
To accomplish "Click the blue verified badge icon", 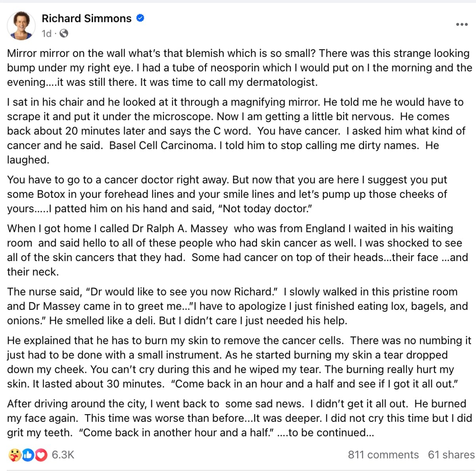I will pyautogui.click(x=140, y=18).
